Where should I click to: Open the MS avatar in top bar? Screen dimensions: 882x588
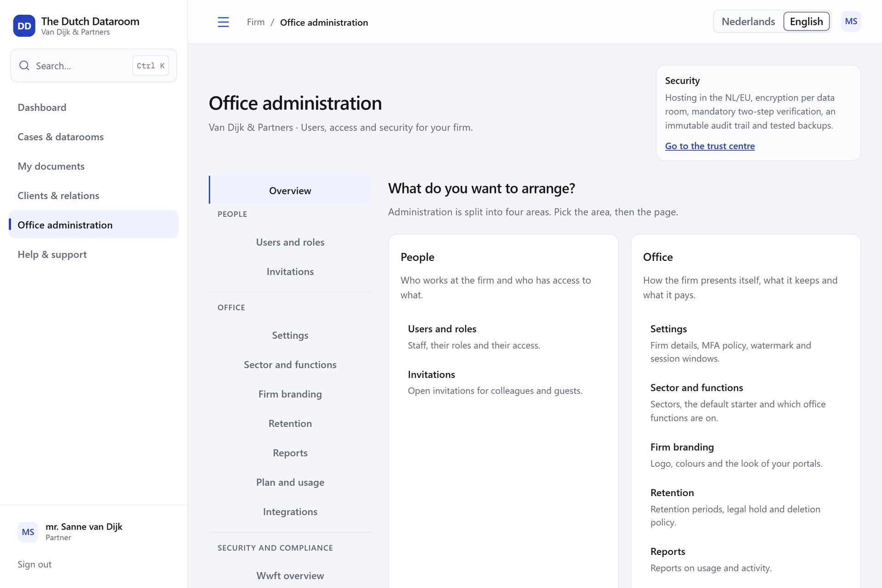(x=851, y=22)
